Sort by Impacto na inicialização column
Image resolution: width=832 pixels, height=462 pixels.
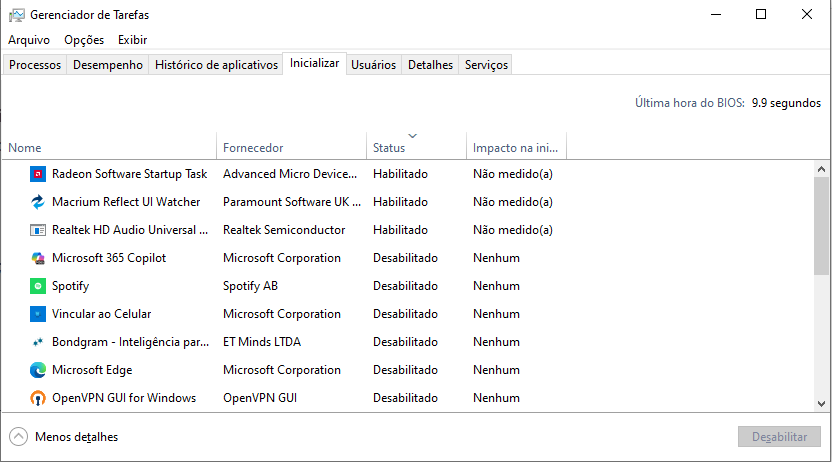point(516,146)
